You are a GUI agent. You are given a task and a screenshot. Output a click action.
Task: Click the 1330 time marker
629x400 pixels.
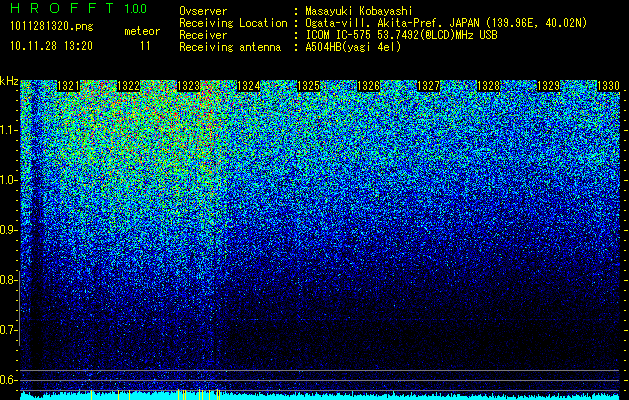click(x=609, y=86)
